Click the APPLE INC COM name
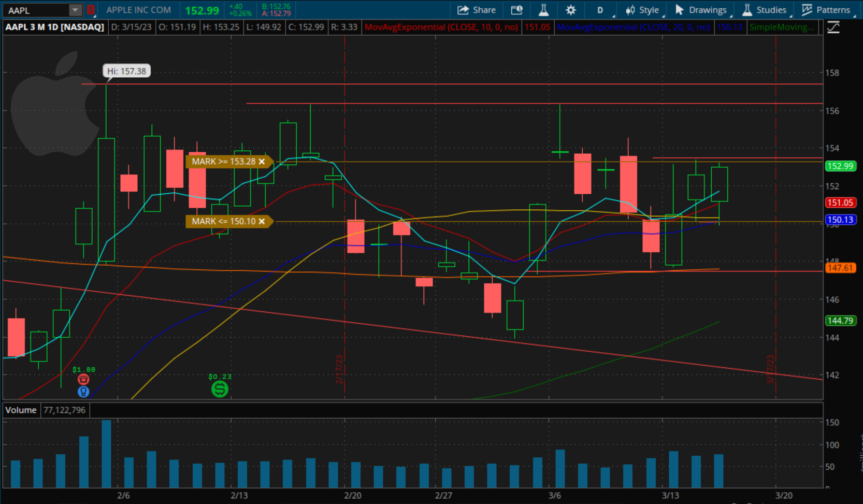 click(138, 10)
